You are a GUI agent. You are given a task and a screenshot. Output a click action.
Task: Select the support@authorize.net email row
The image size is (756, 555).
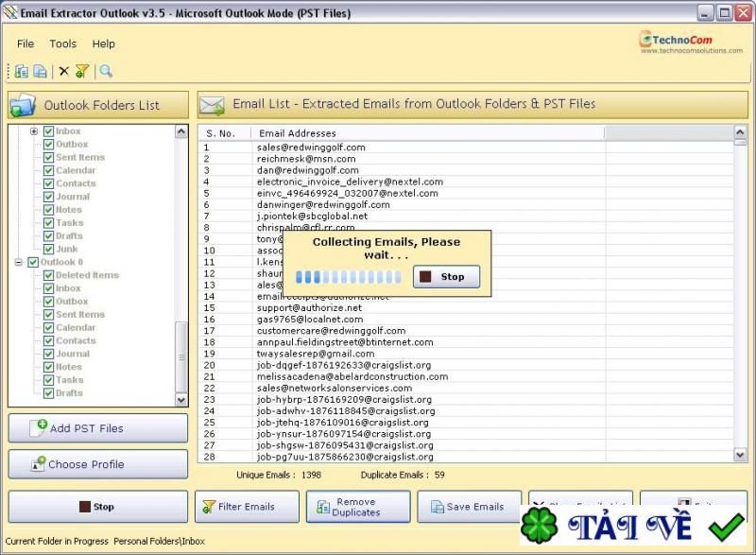pos(466,307)
